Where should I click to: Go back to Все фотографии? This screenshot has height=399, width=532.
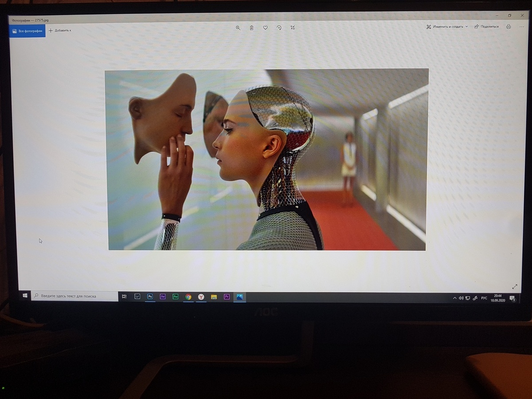27,31
